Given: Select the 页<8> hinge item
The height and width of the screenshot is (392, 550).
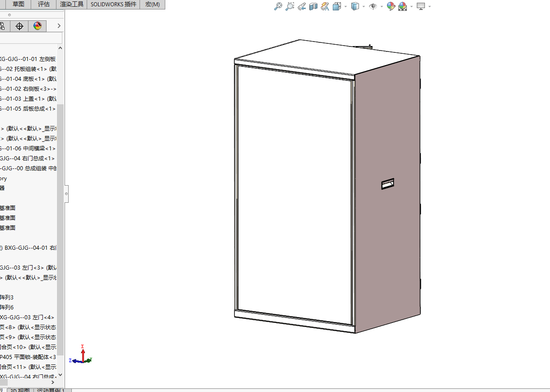Looking at the screenshot, I should (x=28, y=327).
